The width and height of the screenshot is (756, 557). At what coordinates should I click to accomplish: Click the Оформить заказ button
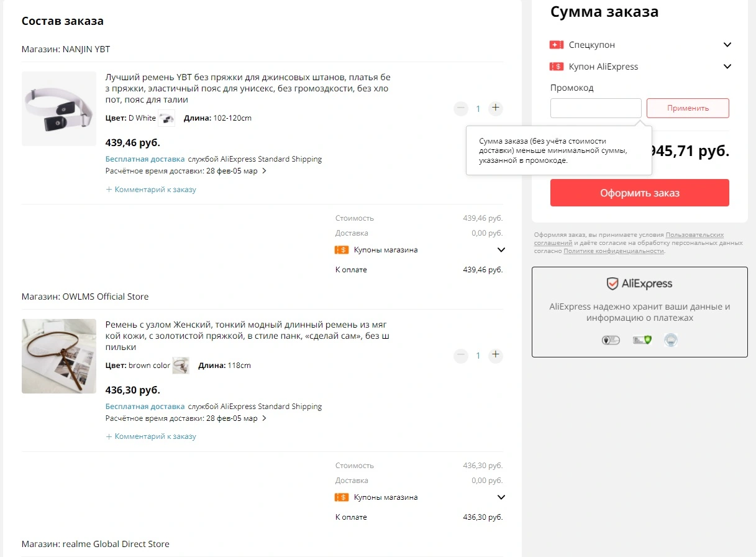(x=639, y=193)
